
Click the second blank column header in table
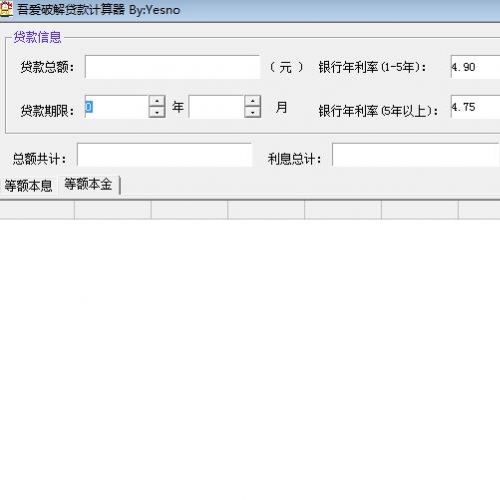click(113, 210)
